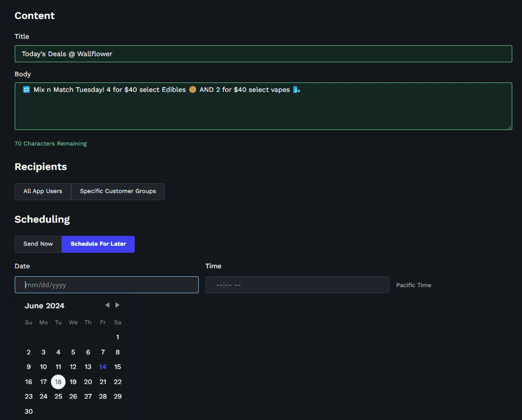The image size is (522, 420).
Task: Click the June 2024 month heading
Action: tap(45, 306)
